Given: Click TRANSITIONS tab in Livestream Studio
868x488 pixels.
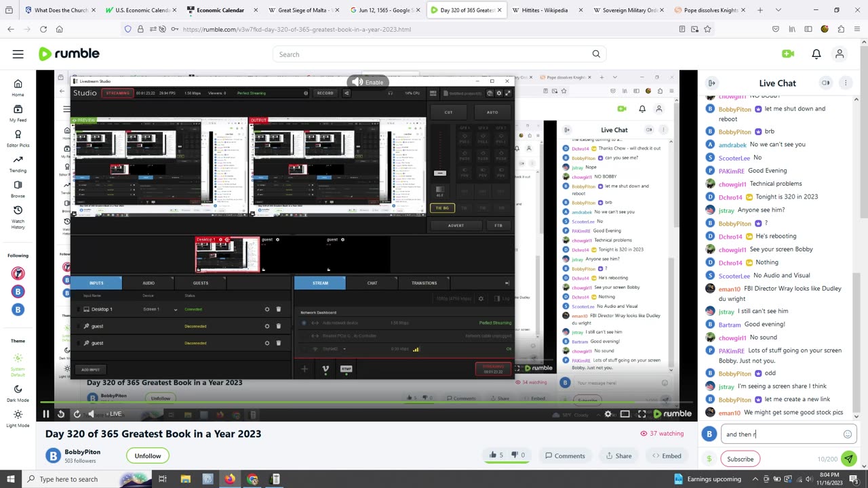Looking at the screenshot, I should pos(425,283).
